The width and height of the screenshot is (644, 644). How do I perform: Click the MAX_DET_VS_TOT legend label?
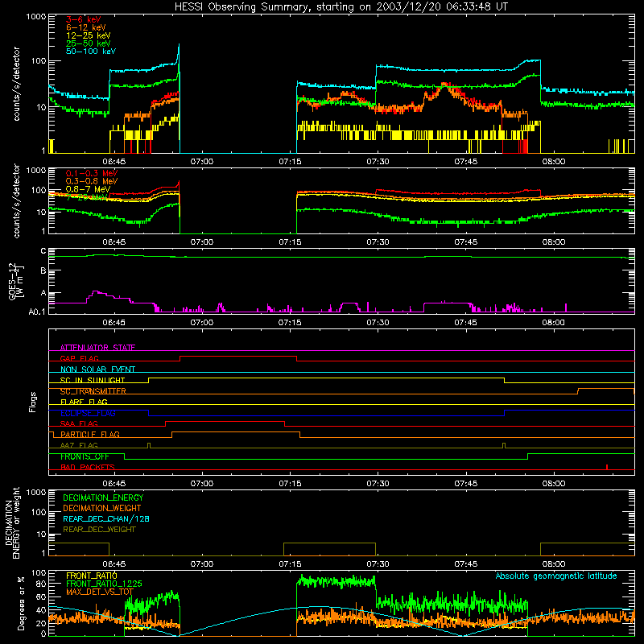(99, 592)
